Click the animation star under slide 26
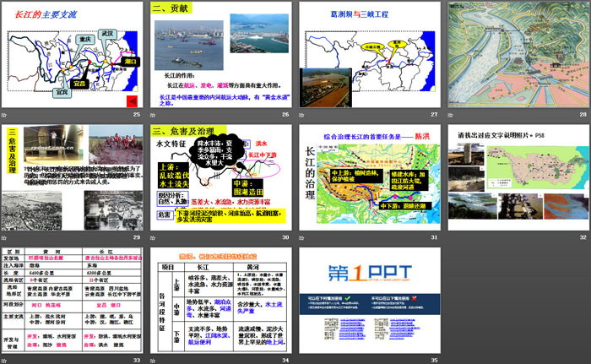The width and height of the screenshot is (591, 364). [x=153, y=114]
